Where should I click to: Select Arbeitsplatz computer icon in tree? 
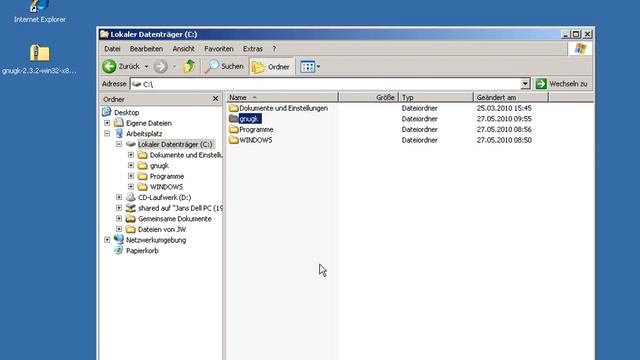click(x=119, y=133)
